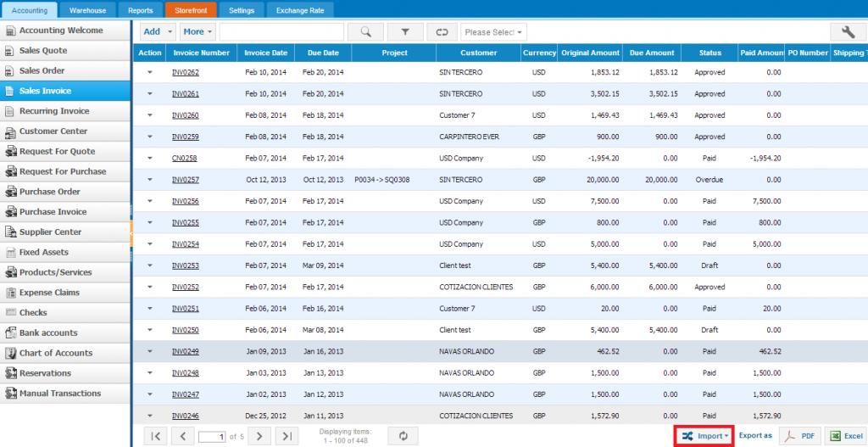Expand action menu for INV0261
Viewport: 868px width, 447px height.
click(x=149, y=93)
